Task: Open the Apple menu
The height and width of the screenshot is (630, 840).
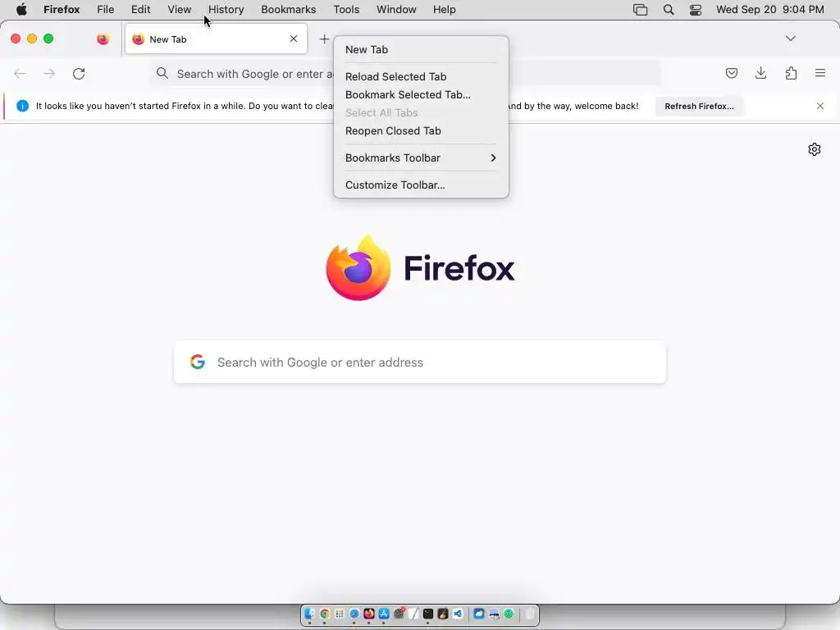Action: pyautogui.click(x=21, y=10)
